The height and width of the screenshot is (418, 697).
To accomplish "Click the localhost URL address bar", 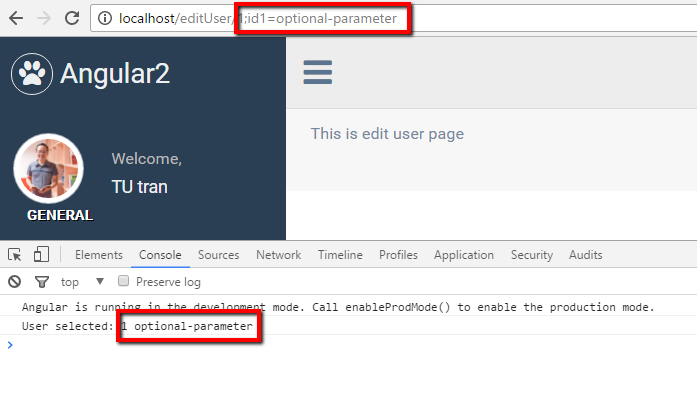I will 393,18.
